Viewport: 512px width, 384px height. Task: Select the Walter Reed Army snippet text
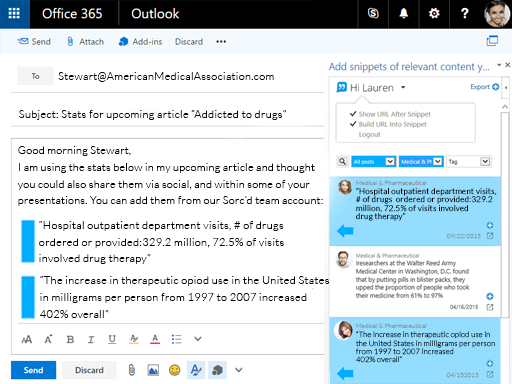click(x=412, y=279)
